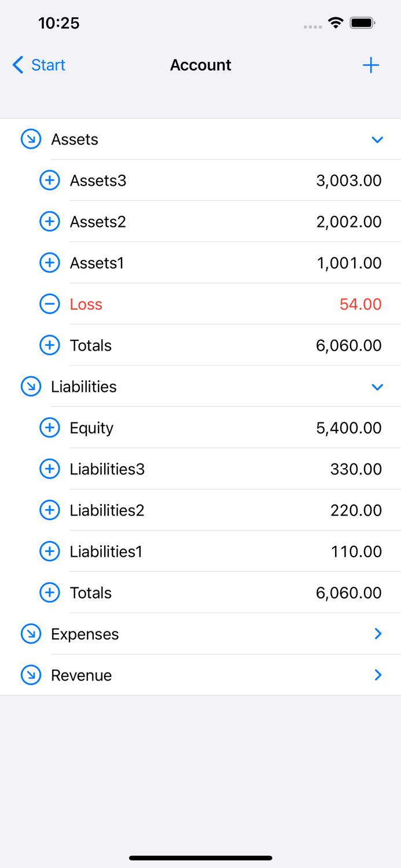Click the plus icon next to Equity

click(x=50, y=428)
